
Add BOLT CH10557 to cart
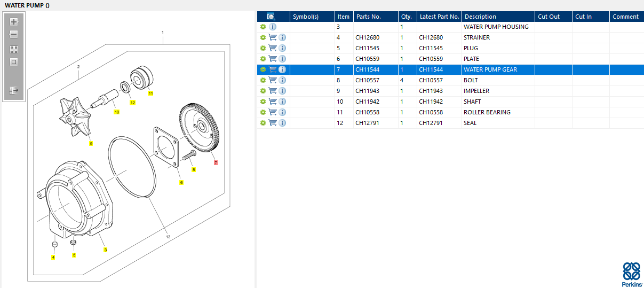click(x=273, y=80)
